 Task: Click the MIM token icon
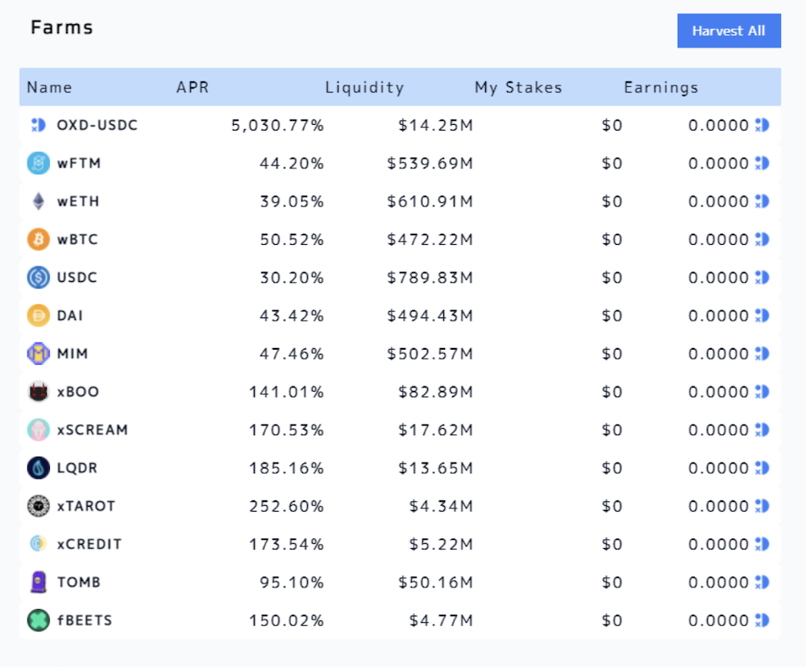click(39, 354)
